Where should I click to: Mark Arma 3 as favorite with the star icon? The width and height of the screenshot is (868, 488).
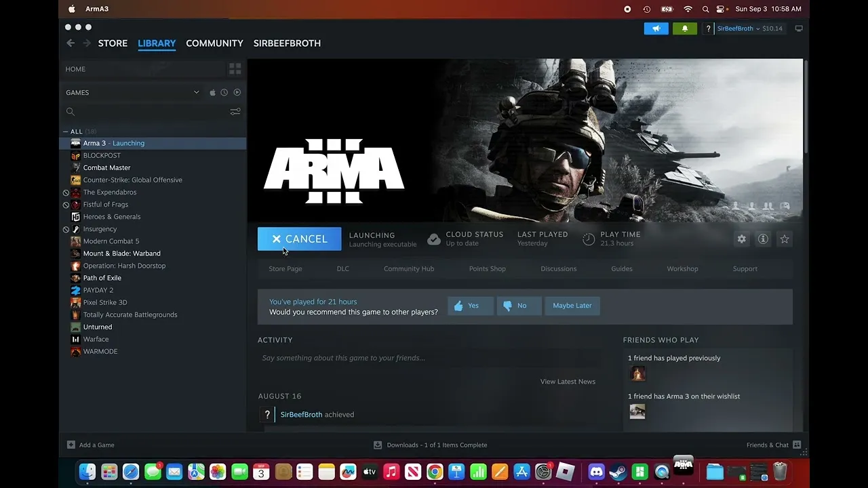[x=785, y=239]
